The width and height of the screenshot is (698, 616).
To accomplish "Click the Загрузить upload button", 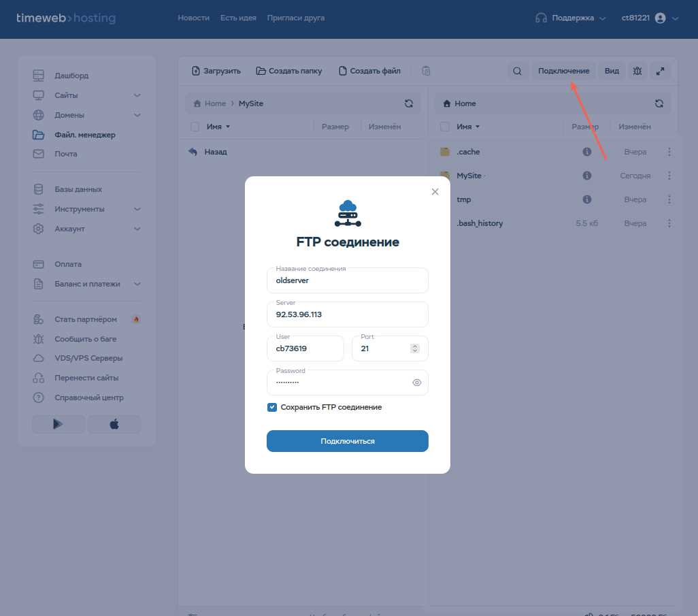I will pos(216,71).
